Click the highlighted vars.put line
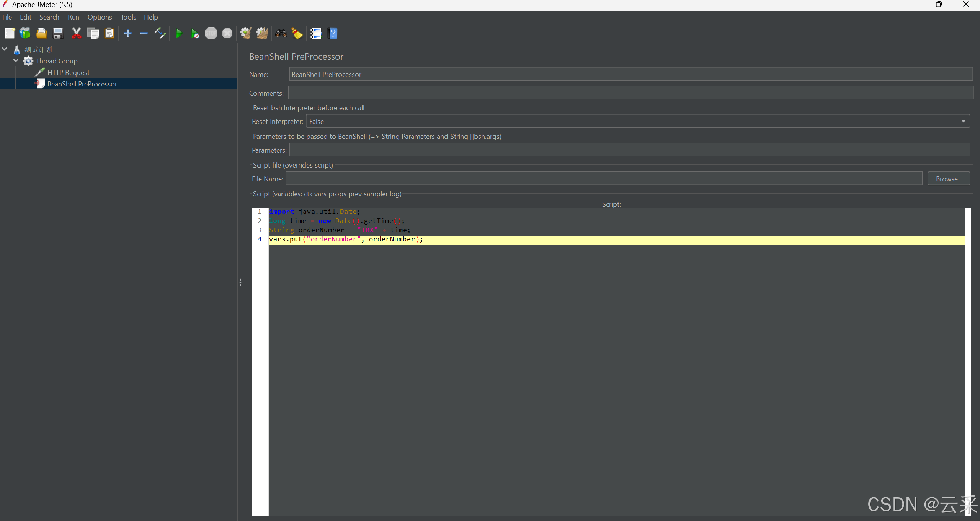The height and width of the screenshot is (521, 980). (x=617, y=239)
